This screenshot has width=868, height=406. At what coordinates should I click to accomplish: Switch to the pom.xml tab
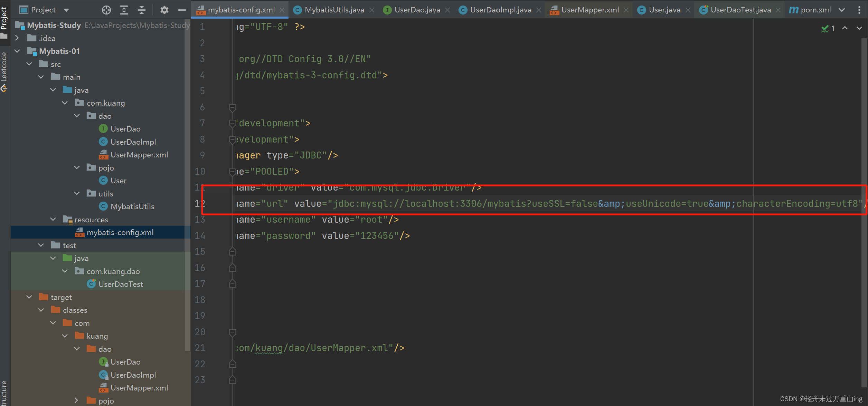814,10
